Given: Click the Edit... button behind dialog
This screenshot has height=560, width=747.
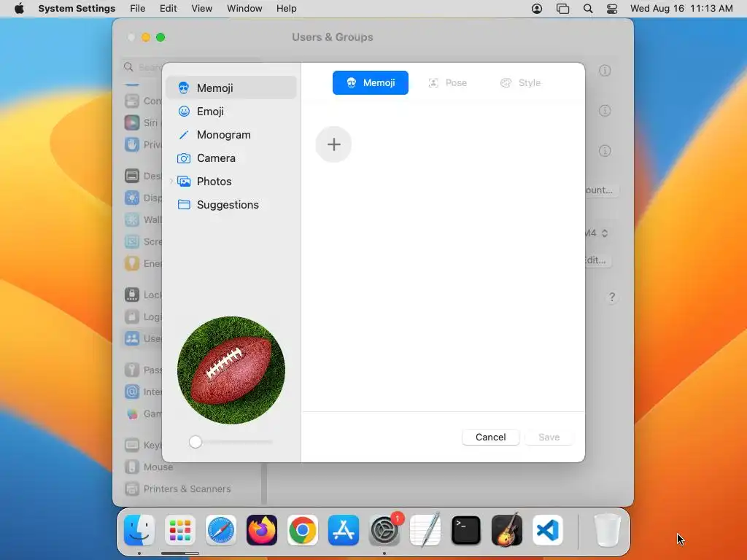Looking at the screenshot, I should pos(598,260).
